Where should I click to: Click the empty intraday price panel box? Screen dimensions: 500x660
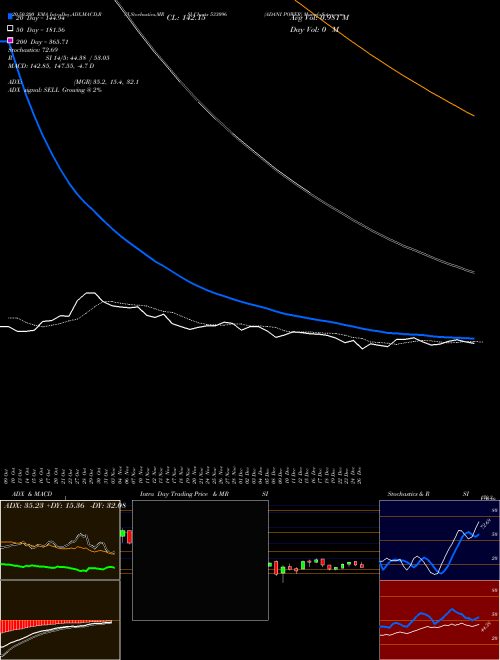click(200, 560)
